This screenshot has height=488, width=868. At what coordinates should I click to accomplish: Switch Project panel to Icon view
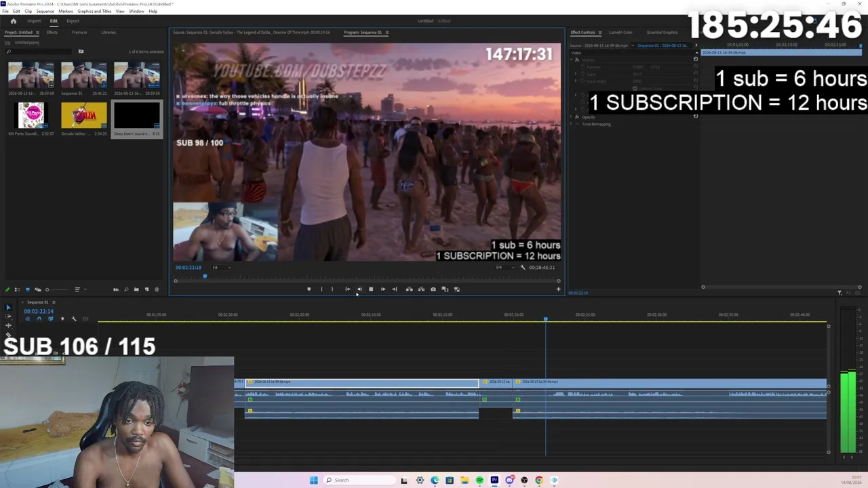(x=27, y=289)
